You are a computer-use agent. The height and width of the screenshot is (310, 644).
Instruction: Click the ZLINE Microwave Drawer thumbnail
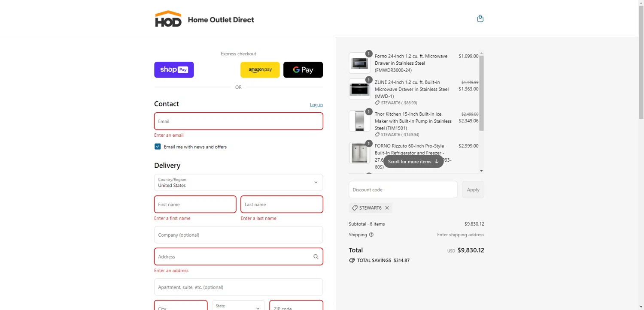coord(359,89)
